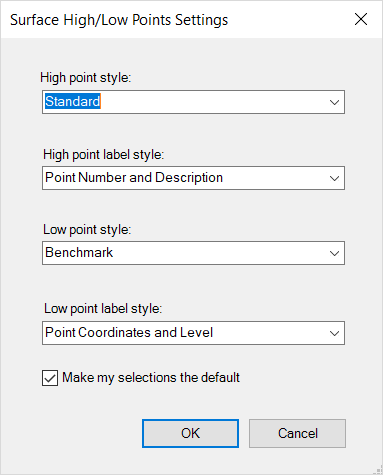Click the OK button
Viewport: 383px width, 475px height.
[x=190, y=433]
